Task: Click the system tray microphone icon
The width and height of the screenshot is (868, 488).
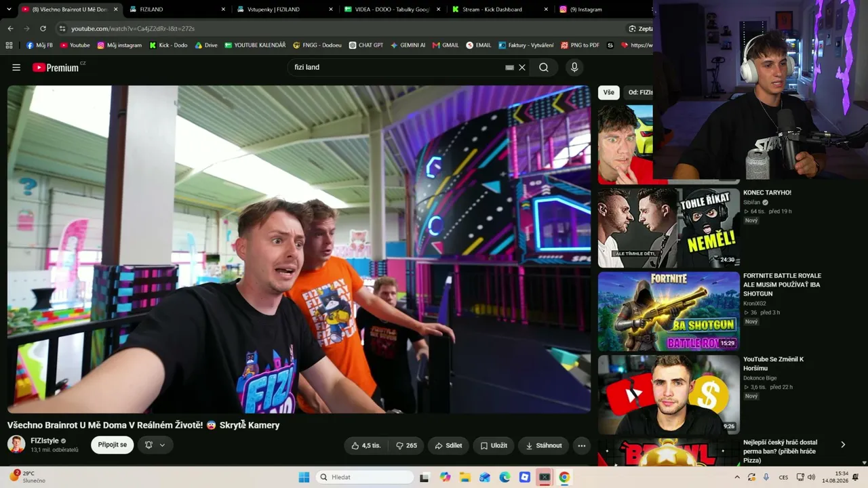Action: pos(766,477)
